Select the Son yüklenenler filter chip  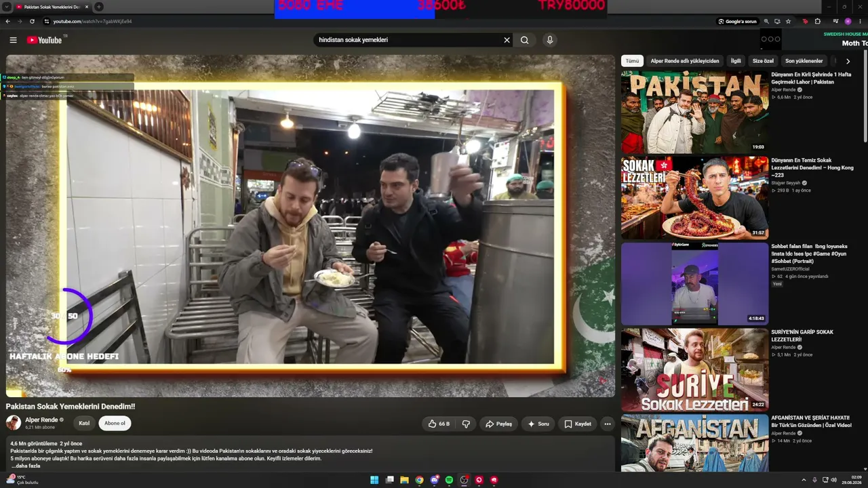tap(804, 61)
